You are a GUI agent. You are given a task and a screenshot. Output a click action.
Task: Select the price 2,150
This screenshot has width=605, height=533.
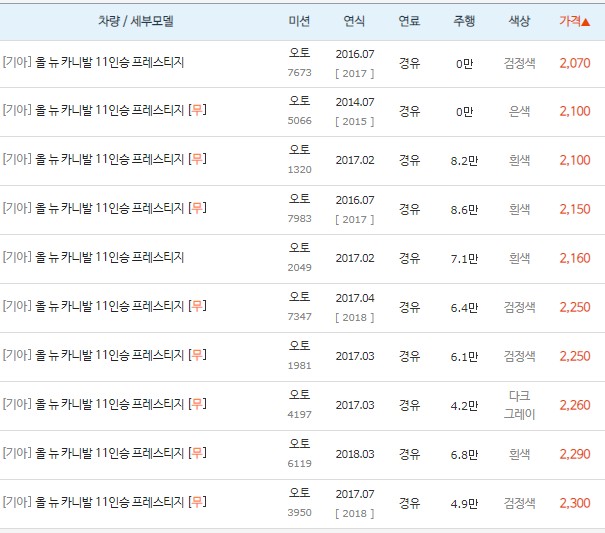click(575, 209)
